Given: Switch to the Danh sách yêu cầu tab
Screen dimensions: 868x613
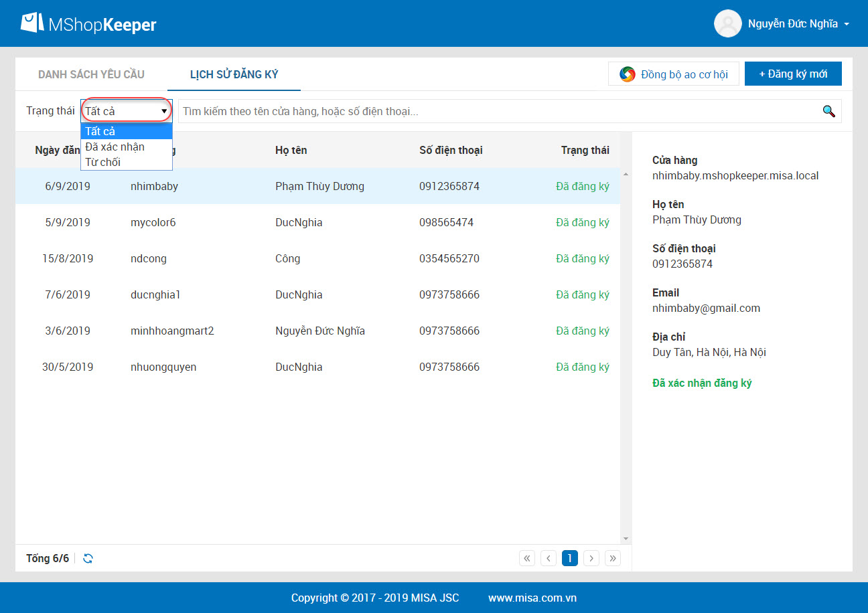Looking at the screenshot, I should (91, 74).
